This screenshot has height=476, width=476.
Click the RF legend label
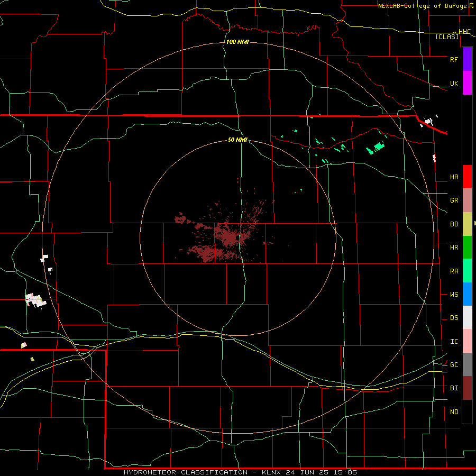pos(454,59)
